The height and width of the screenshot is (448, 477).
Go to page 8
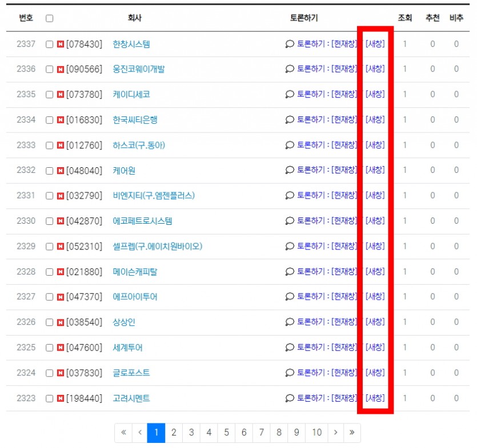pos(279,433)
